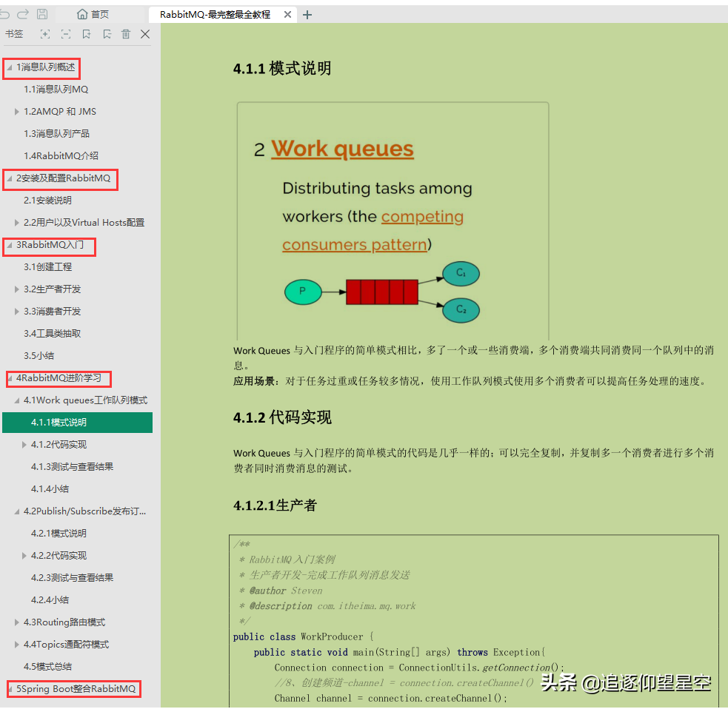Expand the 1.2AMQP 和 JMS arrow
This screenshot has width=728, height=709.
17,111
